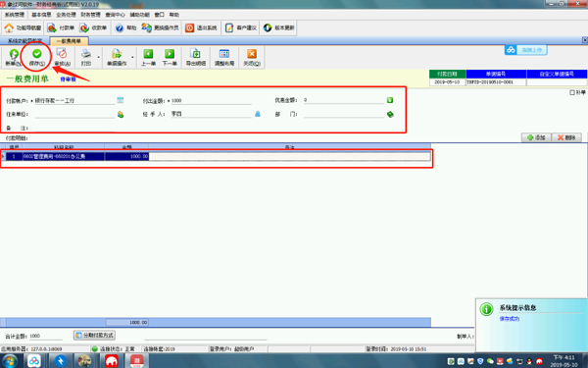Click the Export details (导出明细) icon
Image resolution: width=588 pixels, height=368 pixels.
196,54
